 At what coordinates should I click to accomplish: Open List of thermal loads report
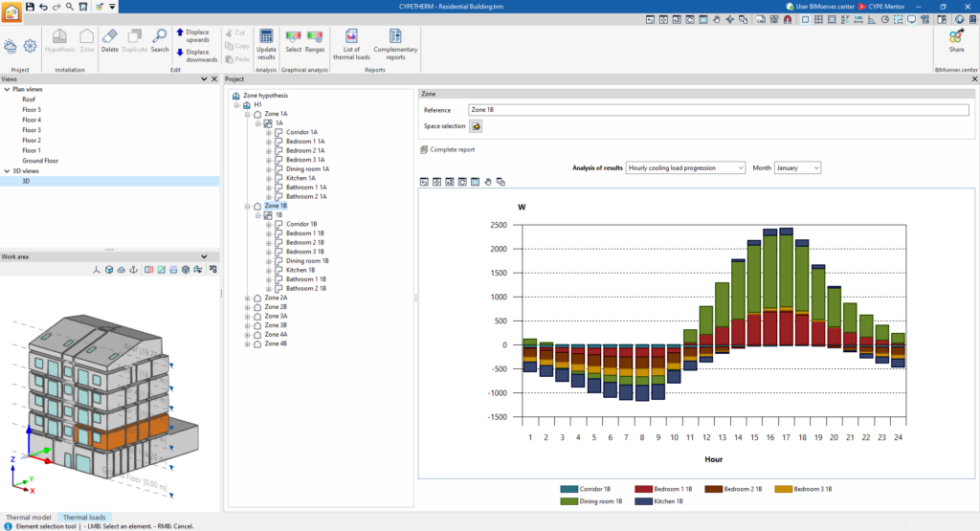click(351, 44)
